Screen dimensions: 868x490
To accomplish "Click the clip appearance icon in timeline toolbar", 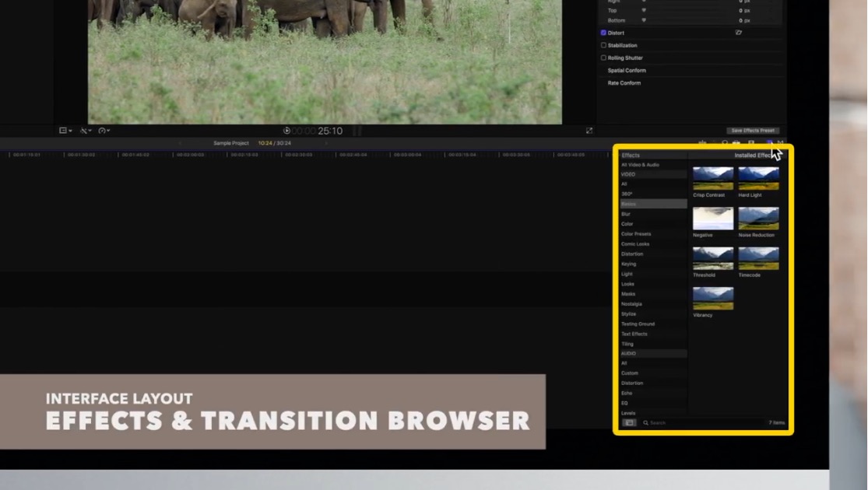I will (751, 143).
